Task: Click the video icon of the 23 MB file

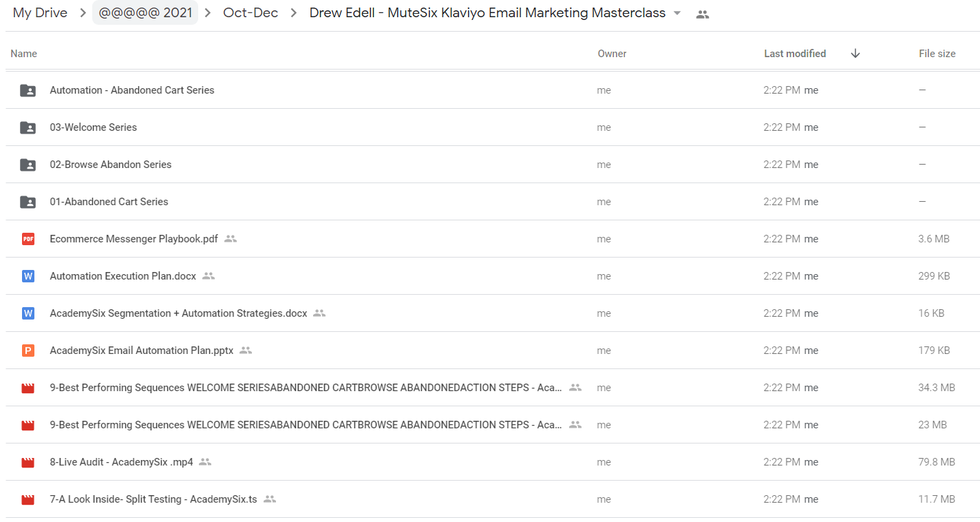Action: [28, 425]
